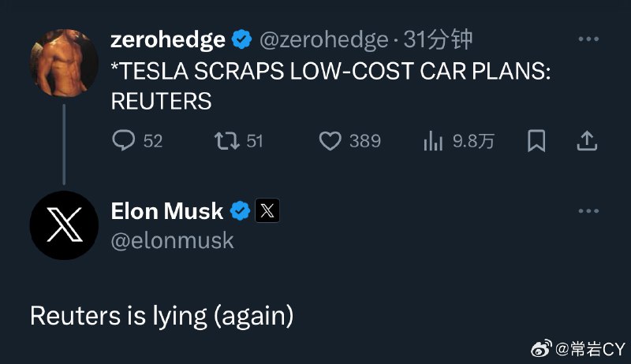
Task: Open replies on the zerohedge tweet
Action: 124,140
